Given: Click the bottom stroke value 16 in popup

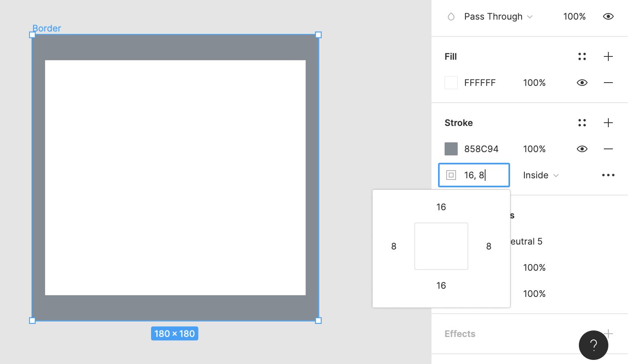Looking at the screenshot, I should coord(441,285).
